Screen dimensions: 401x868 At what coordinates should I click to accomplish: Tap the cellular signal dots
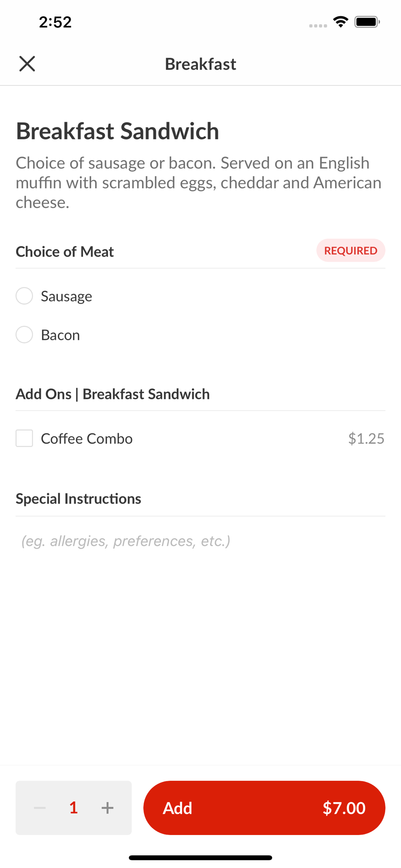(x=318, y=26)
